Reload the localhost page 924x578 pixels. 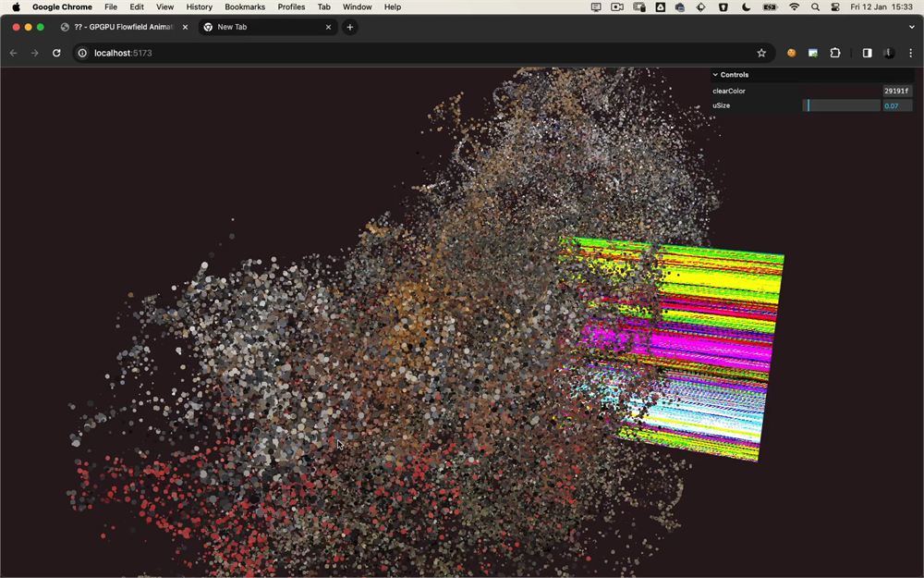(x=56, y=53)
